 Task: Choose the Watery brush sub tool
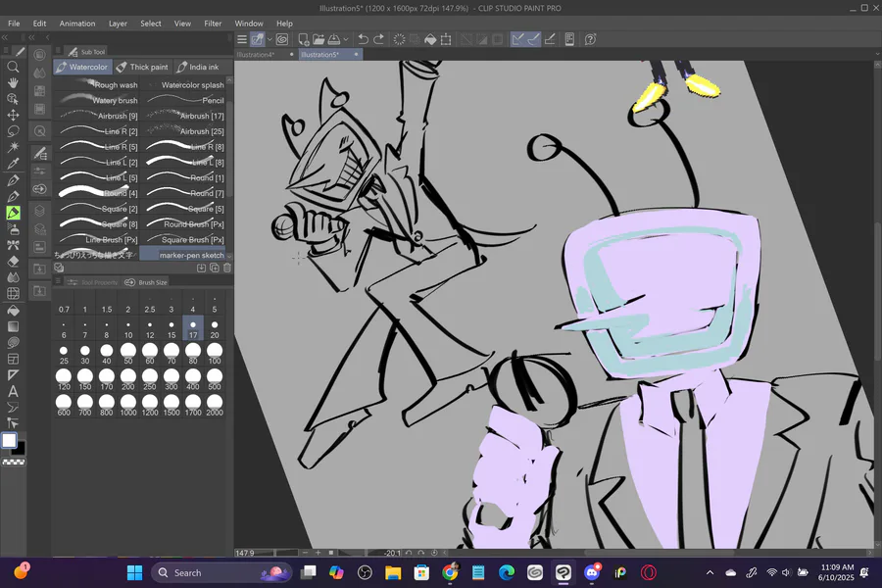click(97, 100)
